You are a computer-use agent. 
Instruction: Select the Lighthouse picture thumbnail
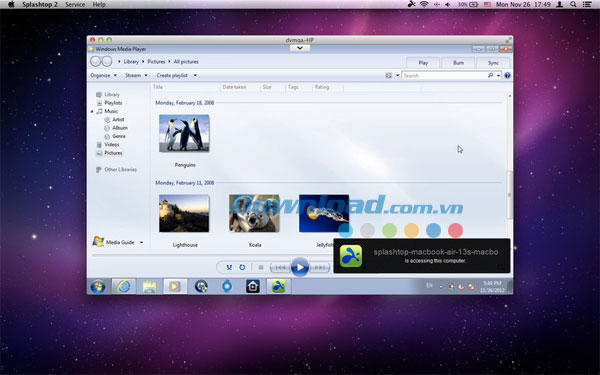click(184, 214)
